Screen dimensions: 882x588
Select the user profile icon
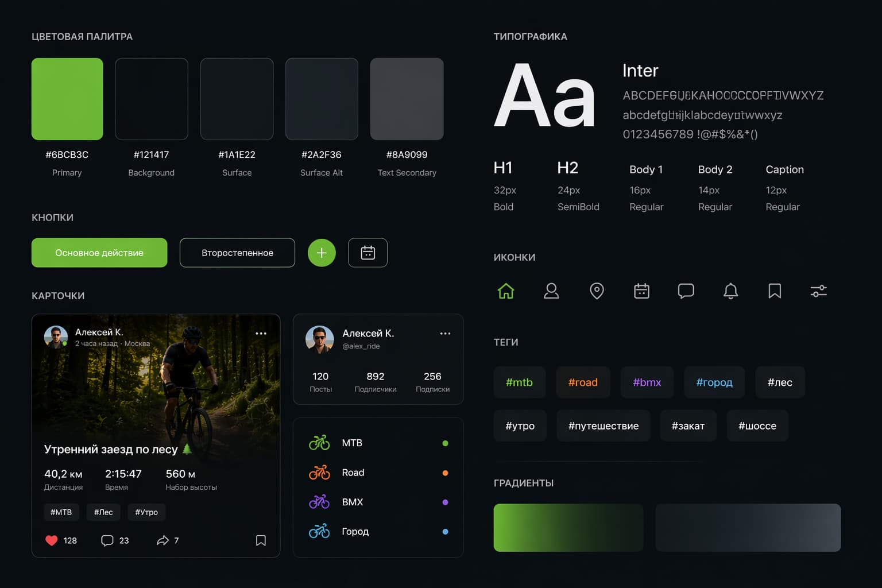click(551, 291)
